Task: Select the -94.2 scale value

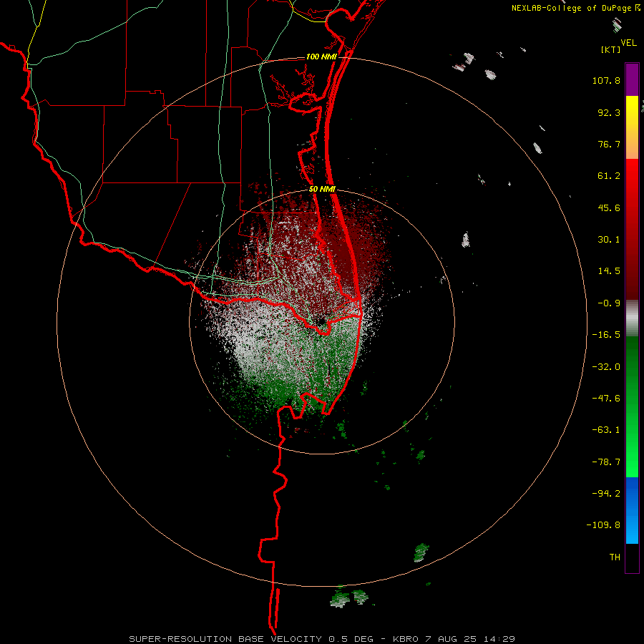Action: pyautogui.click(x=606, y=493)
